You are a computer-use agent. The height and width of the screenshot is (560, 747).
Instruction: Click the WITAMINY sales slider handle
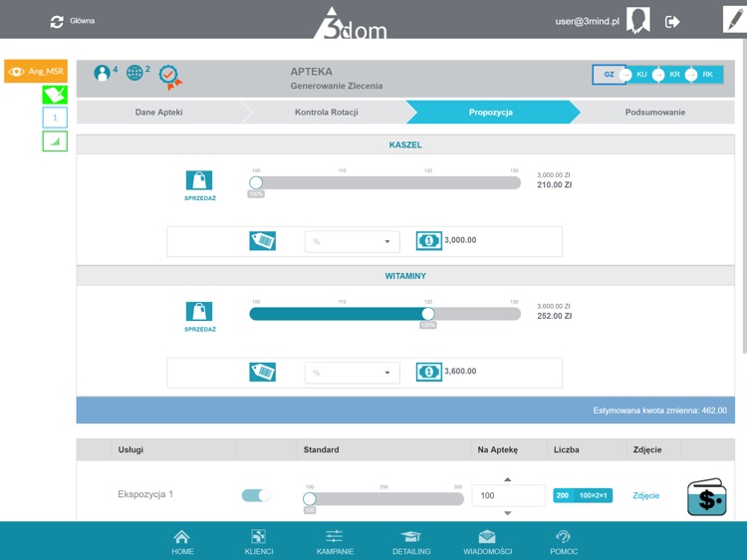[x=428, y=314]
